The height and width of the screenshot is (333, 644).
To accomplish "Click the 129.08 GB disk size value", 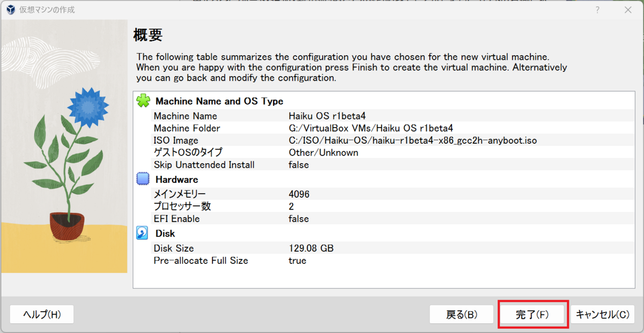I will (x=311, y=248).
